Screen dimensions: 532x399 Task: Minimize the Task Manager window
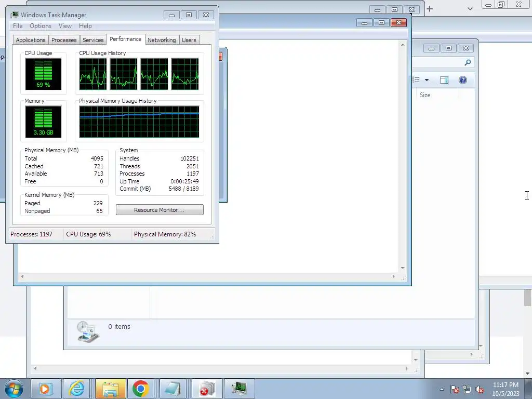pos(171,15)
